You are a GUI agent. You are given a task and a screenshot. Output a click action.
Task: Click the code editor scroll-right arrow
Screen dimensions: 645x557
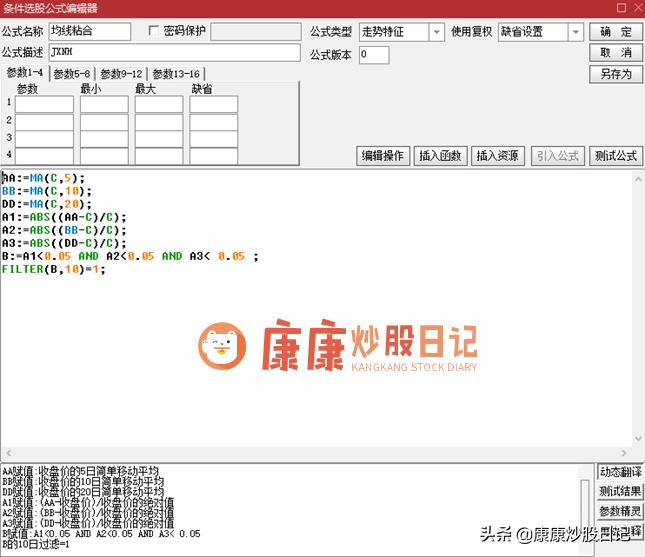(624, 453)
